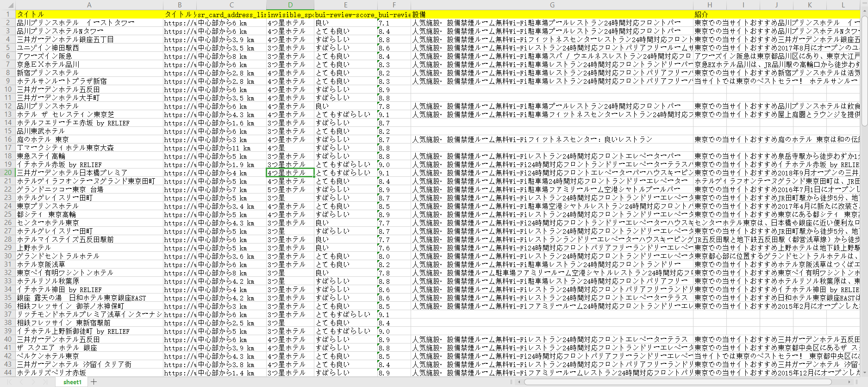
Task: Click the last sheet navigation arrow
Action: [45, 382]
